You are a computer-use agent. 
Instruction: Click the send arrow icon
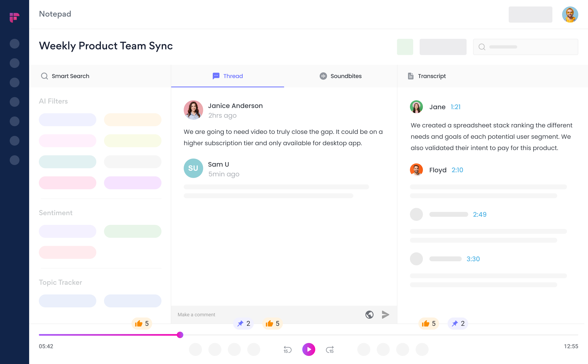coord(386,314)
